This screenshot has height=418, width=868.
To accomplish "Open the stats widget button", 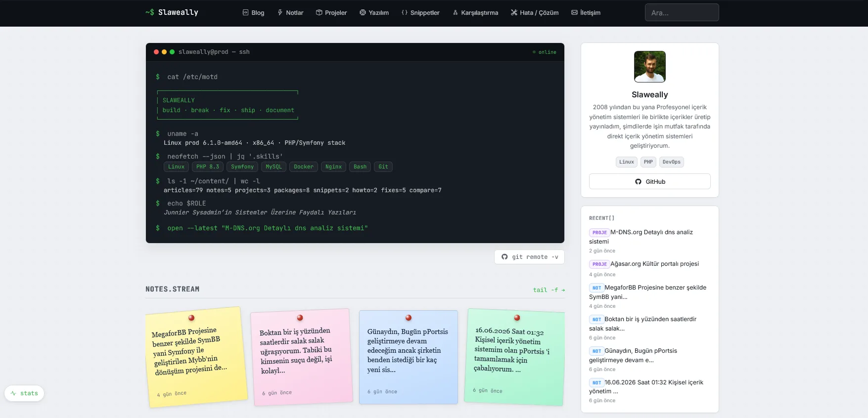I will pos(24,393).
